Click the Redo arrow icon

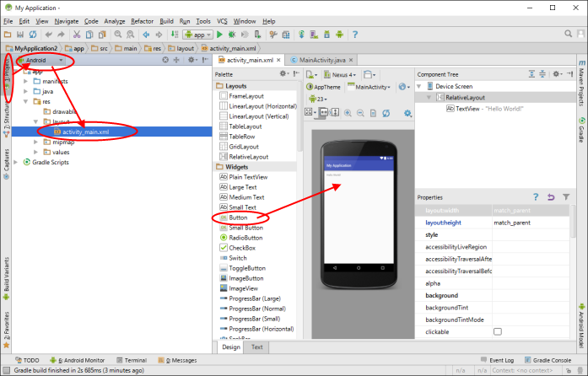(x=61, y=35)
